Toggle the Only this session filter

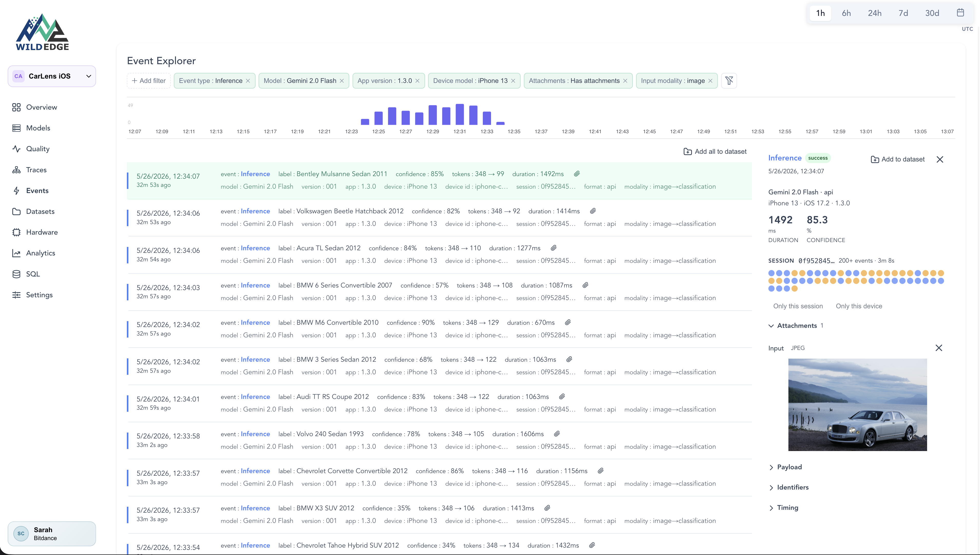click(798, 306)
